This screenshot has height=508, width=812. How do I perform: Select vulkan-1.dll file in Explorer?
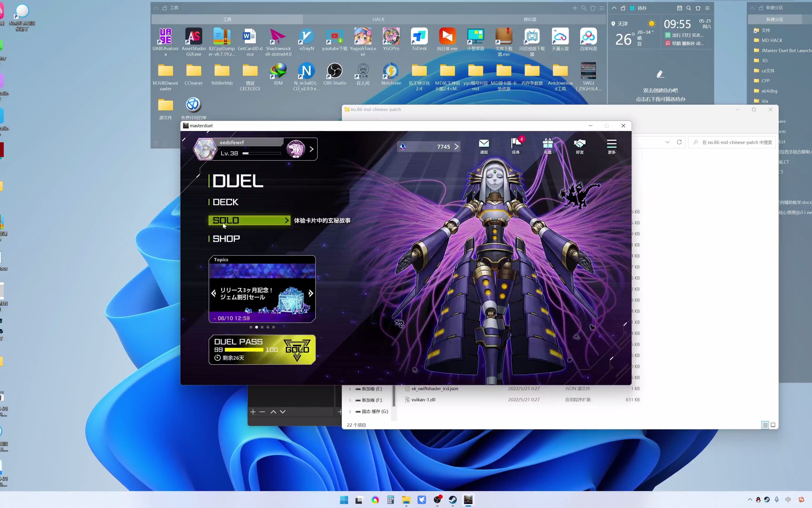coord(423,400)
